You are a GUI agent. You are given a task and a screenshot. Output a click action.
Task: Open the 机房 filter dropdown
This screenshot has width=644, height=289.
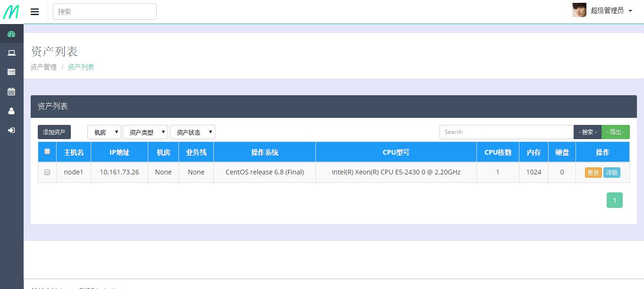104,132
